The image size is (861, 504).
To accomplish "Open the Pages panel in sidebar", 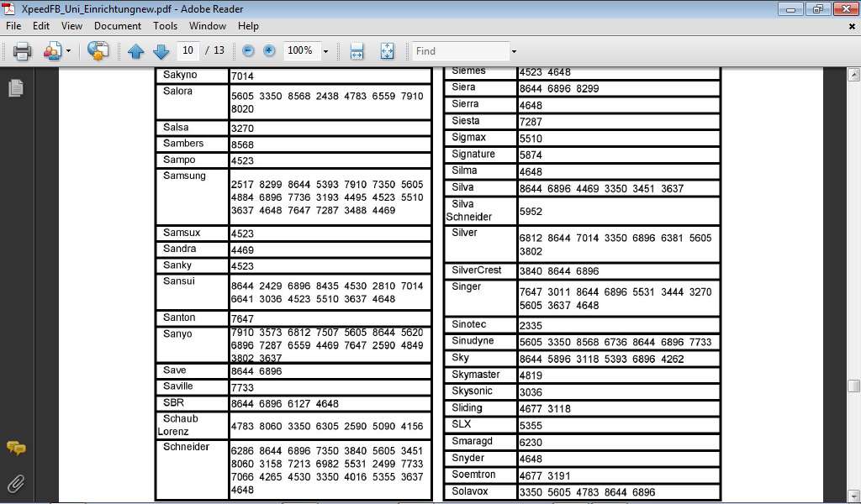I will tap(16, 87).
